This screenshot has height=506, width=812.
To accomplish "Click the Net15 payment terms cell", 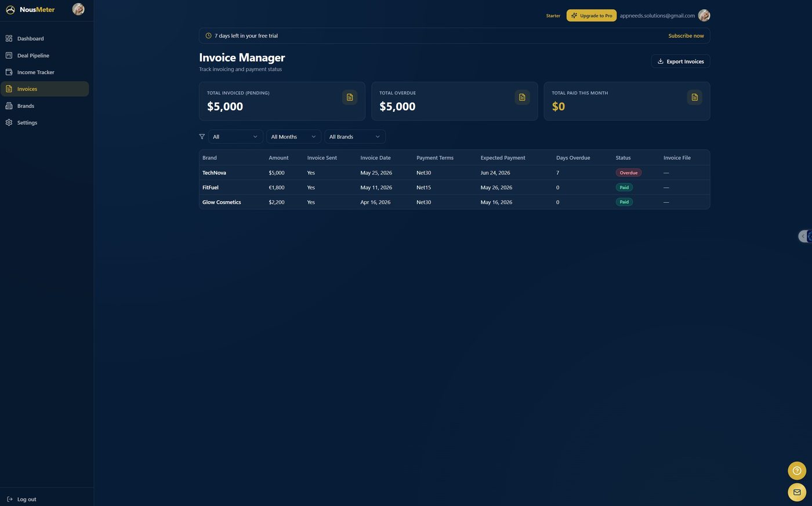I will pos(423,187).
